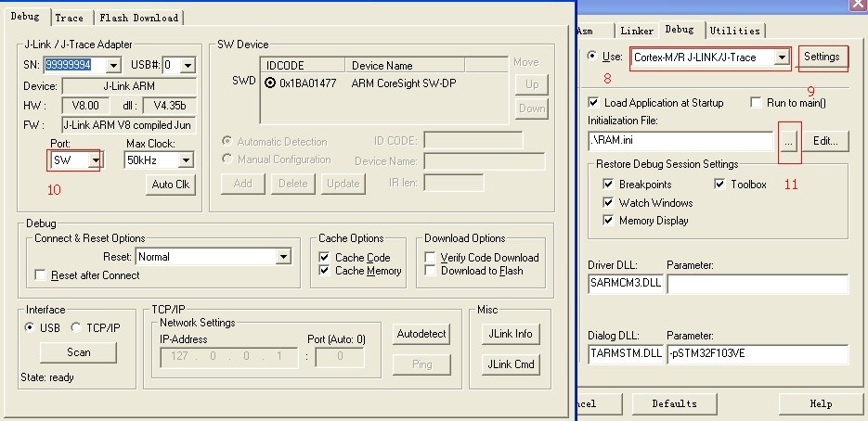Toggle Cache Code checkbox
The image size is (868, 421).
(x=324, y=258)
